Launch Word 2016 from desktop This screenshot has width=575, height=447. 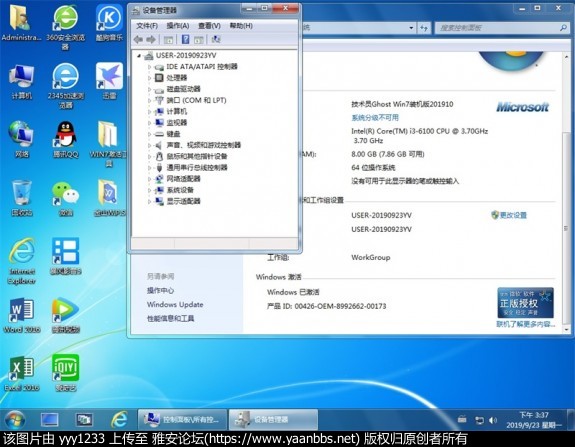[22, 315]
